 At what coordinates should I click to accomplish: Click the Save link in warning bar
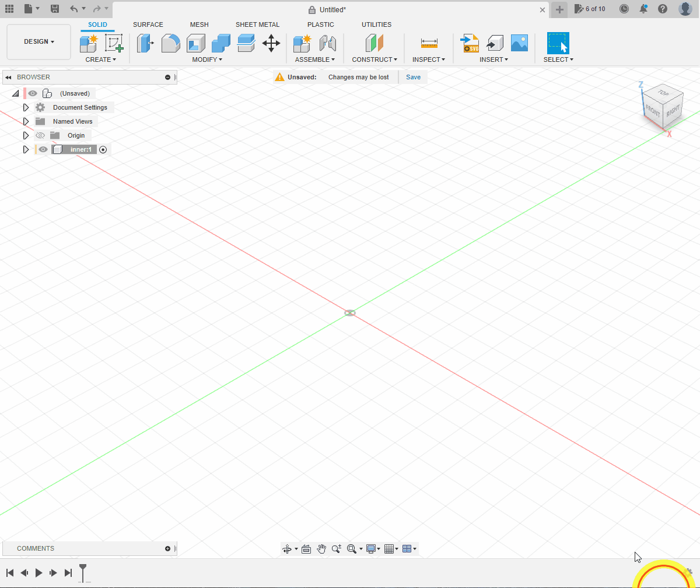(x=413, y=77)
